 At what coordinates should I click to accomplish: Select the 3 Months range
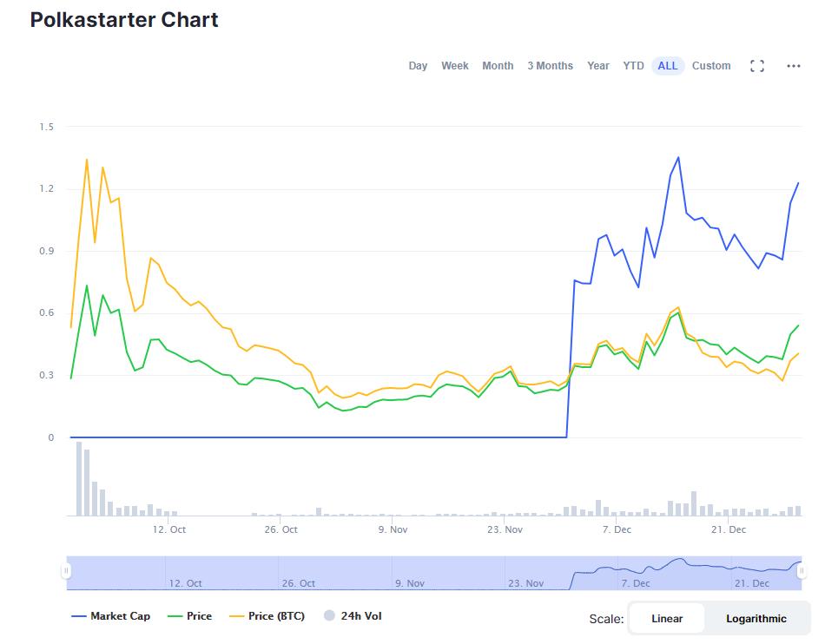click(551, 66)
